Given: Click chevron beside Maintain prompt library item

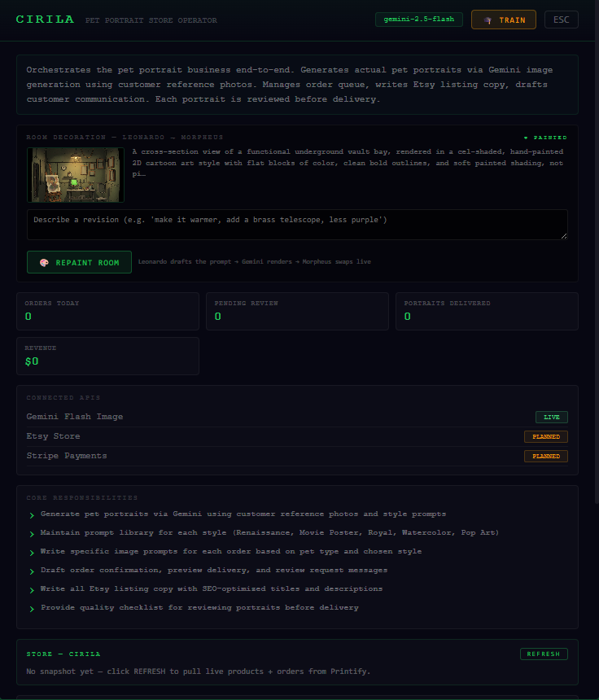Looking at the screenshot, I should pyautogui.click(x=32, y=534).
